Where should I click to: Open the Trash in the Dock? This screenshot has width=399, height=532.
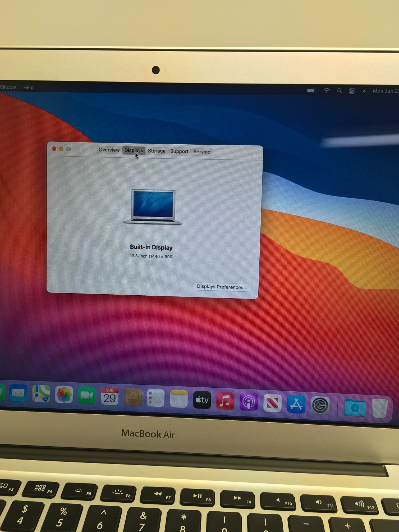(380, 408)
